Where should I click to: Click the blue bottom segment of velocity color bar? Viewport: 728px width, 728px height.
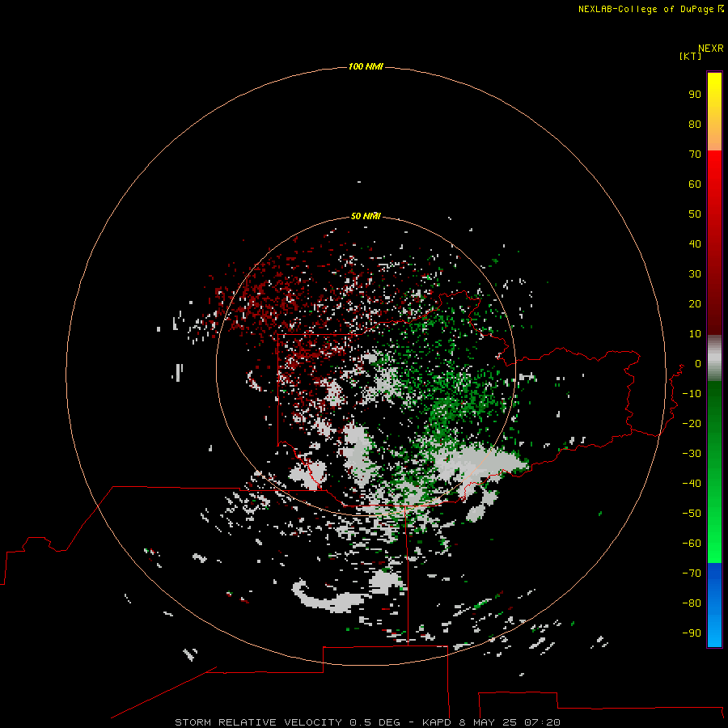coord(714,605)
